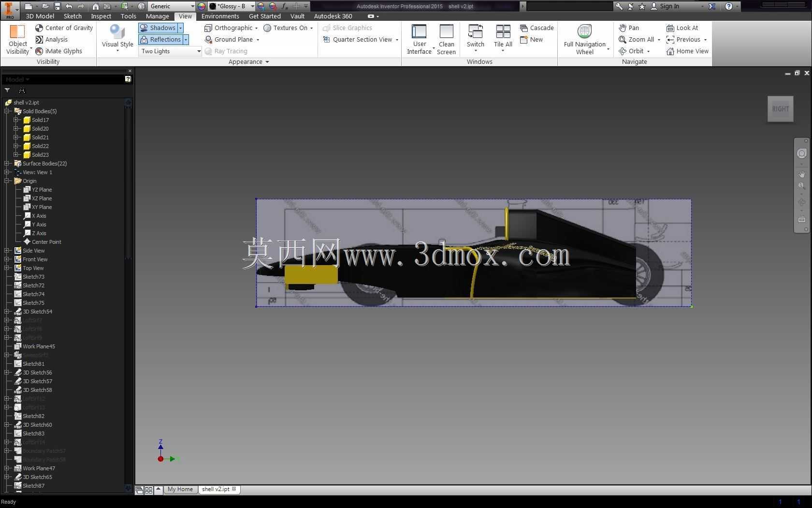This screenshot has width=812, height=508.
Task: Open the Reflections options dropdown arrow
Action: point(186,40)
